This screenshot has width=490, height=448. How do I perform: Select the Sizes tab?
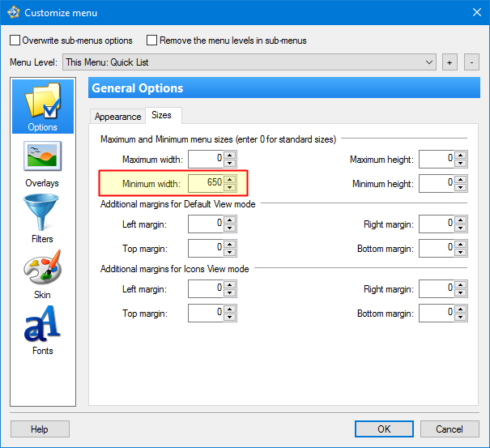point(161,116)
